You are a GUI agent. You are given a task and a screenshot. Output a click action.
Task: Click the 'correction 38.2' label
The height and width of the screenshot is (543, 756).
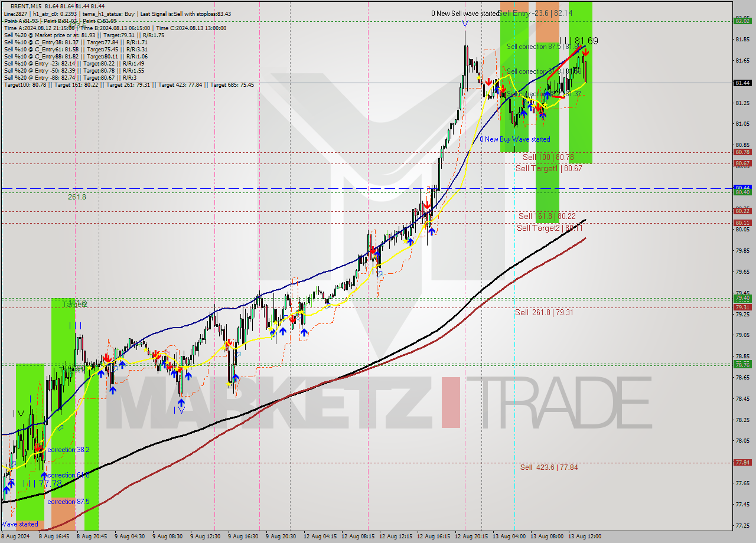pos(69,450)
